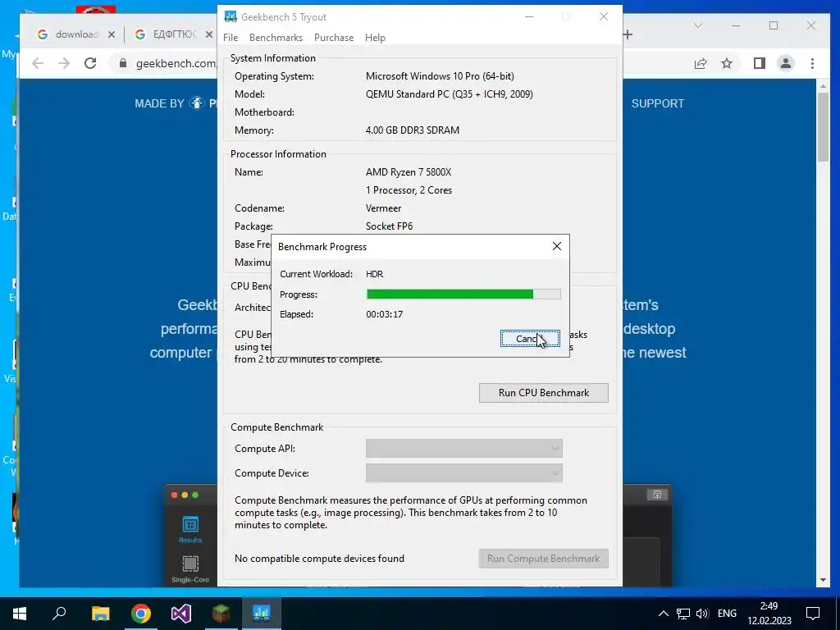Screen dimensions: 840x630
Task: Open Chrome three-dot menu
Action: pyautogui.click(x=813, y=63)
